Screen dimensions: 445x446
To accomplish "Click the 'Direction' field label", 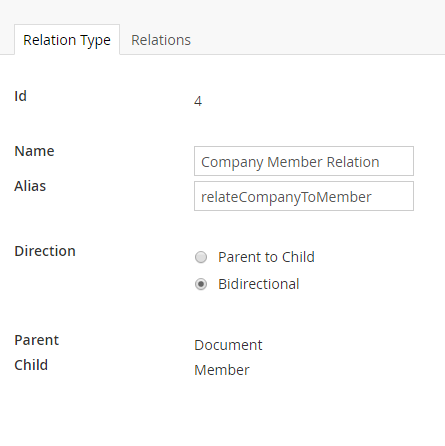I will click(45, 251).
